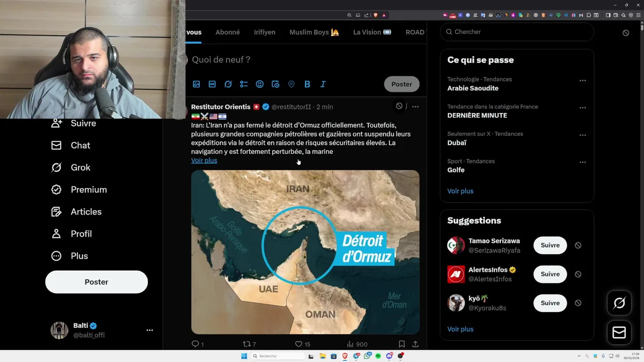Open the Détroit d'Ormuz map image
The image size is (644, 362).
(305, 252)
